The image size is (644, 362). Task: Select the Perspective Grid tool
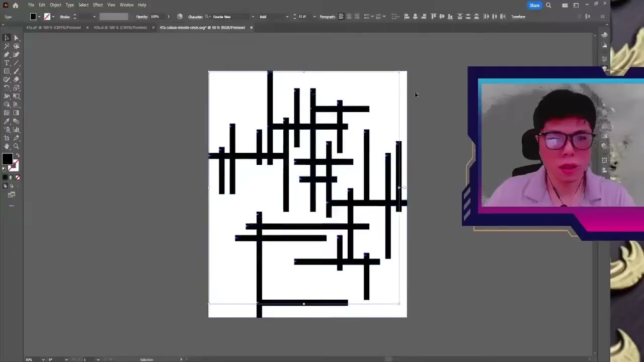pyautogui.click(x=16, y=104)
